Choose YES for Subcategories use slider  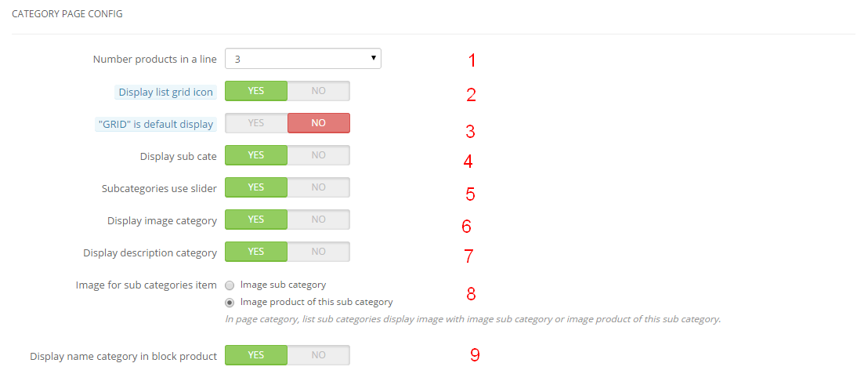click(256, 187)
